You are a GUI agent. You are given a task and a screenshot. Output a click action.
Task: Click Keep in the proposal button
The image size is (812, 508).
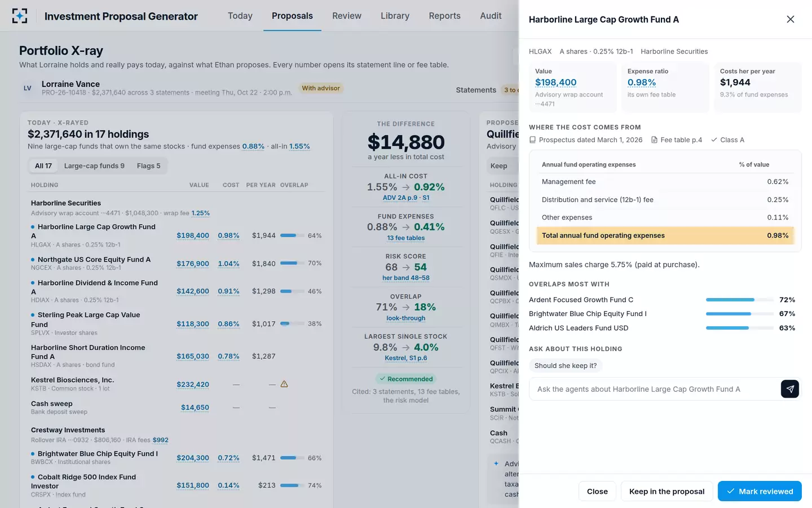coord(667,491)
